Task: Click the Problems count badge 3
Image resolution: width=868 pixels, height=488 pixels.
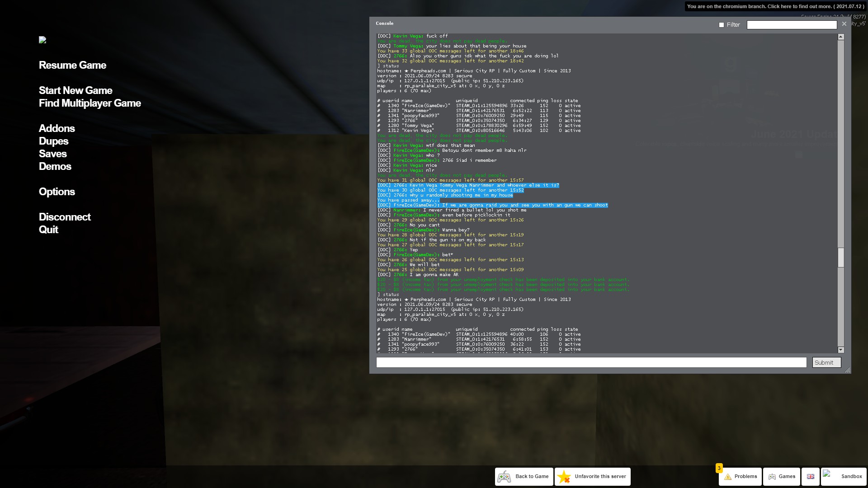Action: (x=719, y=468)
